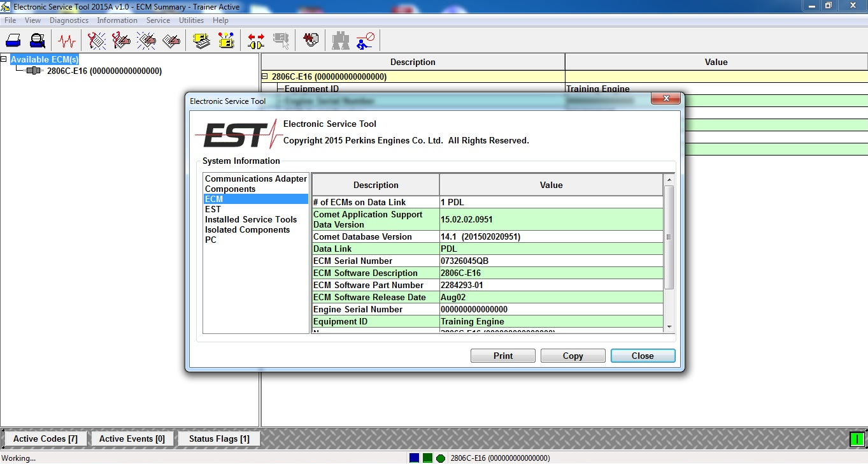
Task: Click the green circle status bar indicator
Action: [x=441, y=458]
